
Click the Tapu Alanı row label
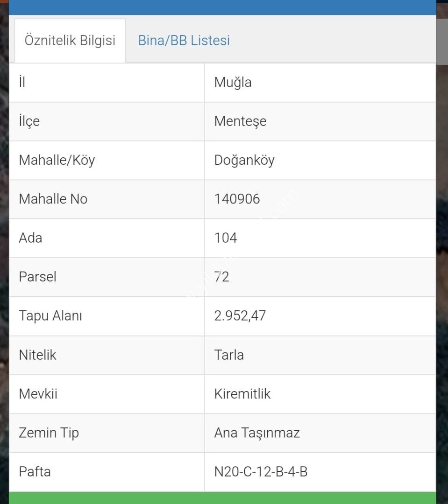pos(50,315)
